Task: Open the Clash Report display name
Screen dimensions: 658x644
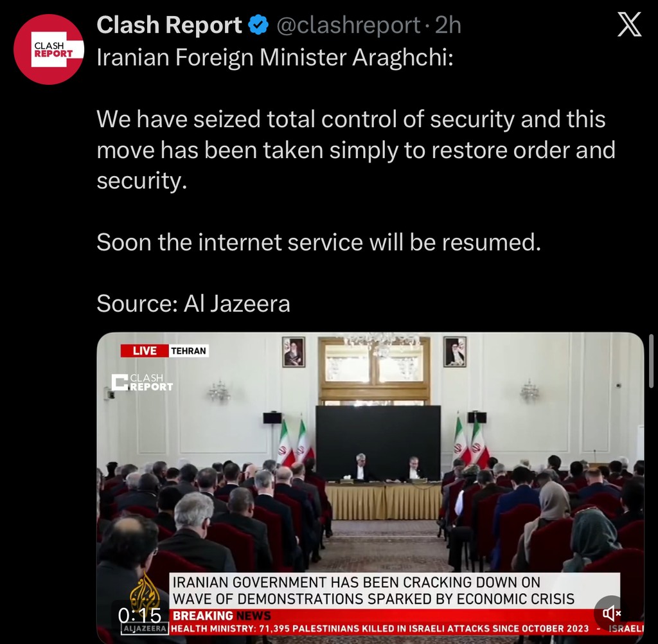Action: [169, 25]
